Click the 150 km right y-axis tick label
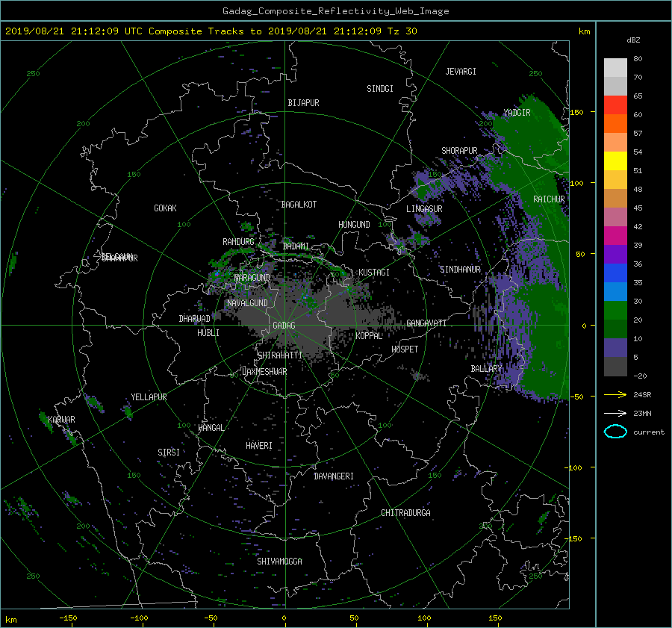This screenshot has height=628, width=672. click(x=576, y=112)
